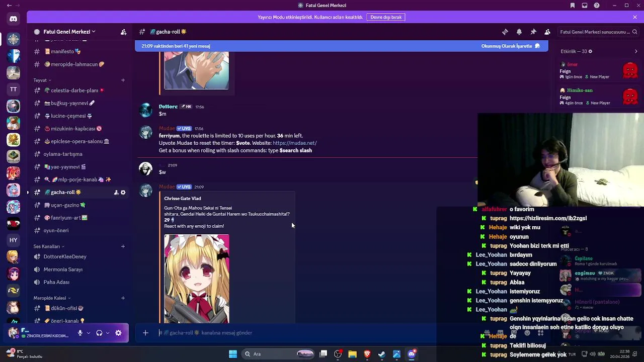Deafen with the headphone icon
The width and height of the screenshot is (644, 362).
[x=99, y=333]
